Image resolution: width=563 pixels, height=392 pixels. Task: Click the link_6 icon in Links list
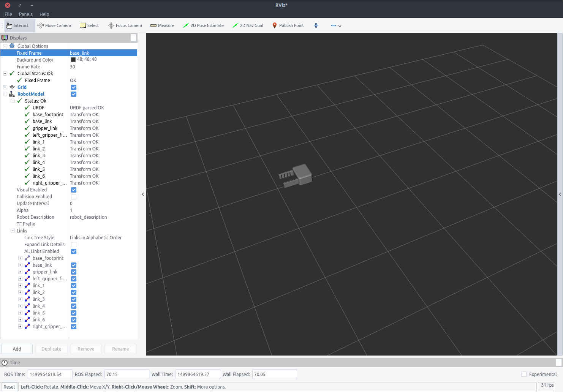coord(27,319)
